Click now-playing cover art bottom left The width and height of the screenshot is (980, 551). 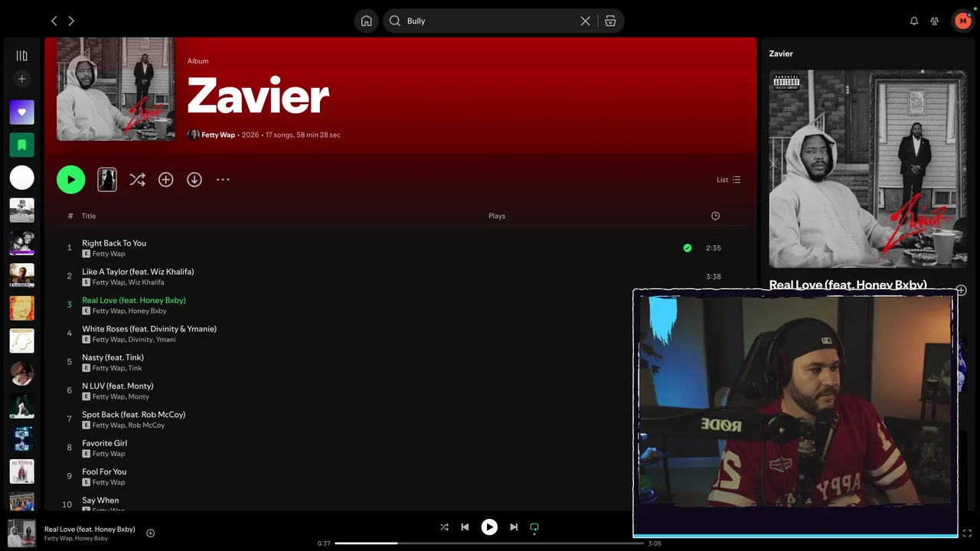21,533
